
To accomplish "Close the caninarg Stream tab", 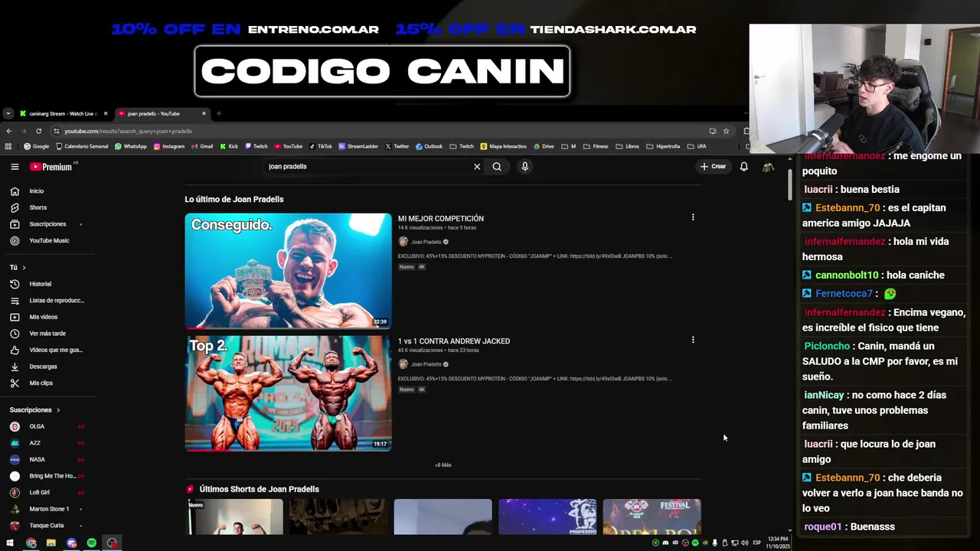I will (x=106, y=113).
